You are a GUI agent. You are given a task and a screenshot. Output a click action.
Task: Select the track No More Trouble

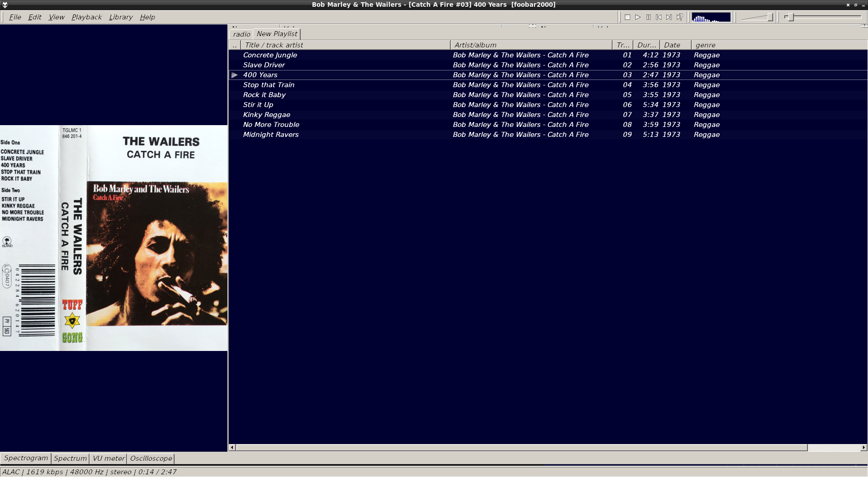click(x=548, y=125)
